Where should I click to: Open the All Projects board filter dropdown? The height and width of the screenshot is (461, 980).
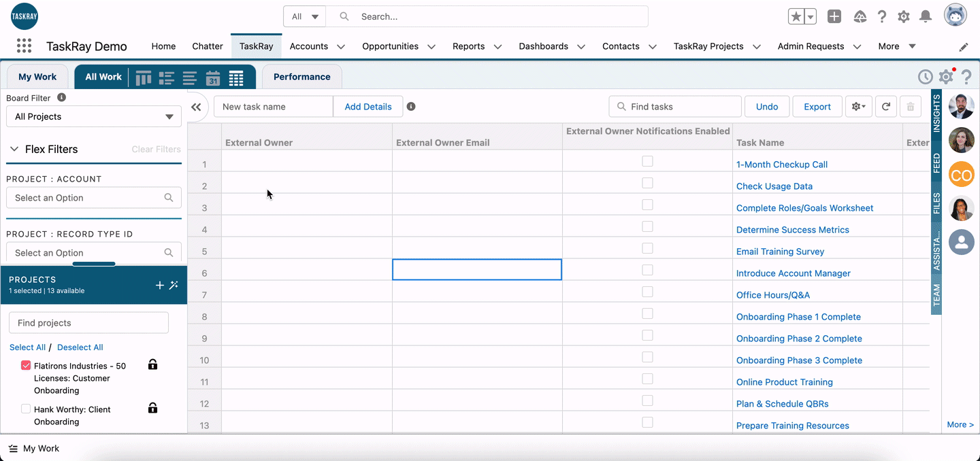pyautogui.click(x=94, y=116)
